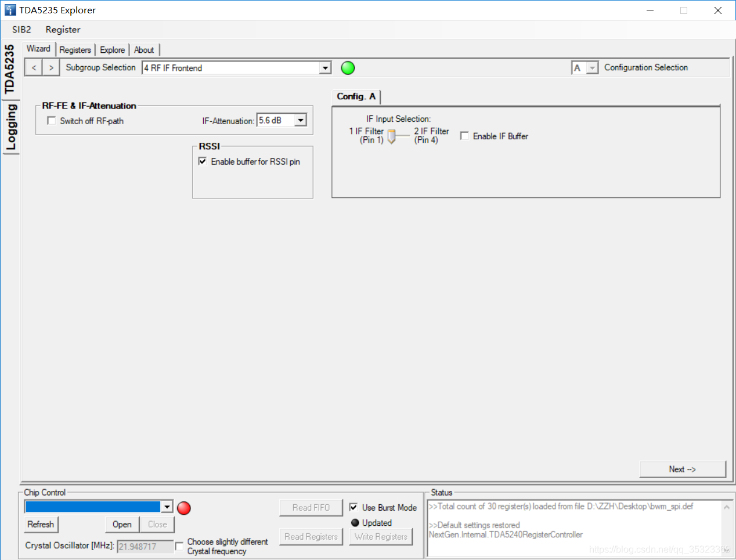The width and height of the screenshot is (736, 560).
Task: Click the Status log scrollbar up arrow
Action: [x=727, y=507]
